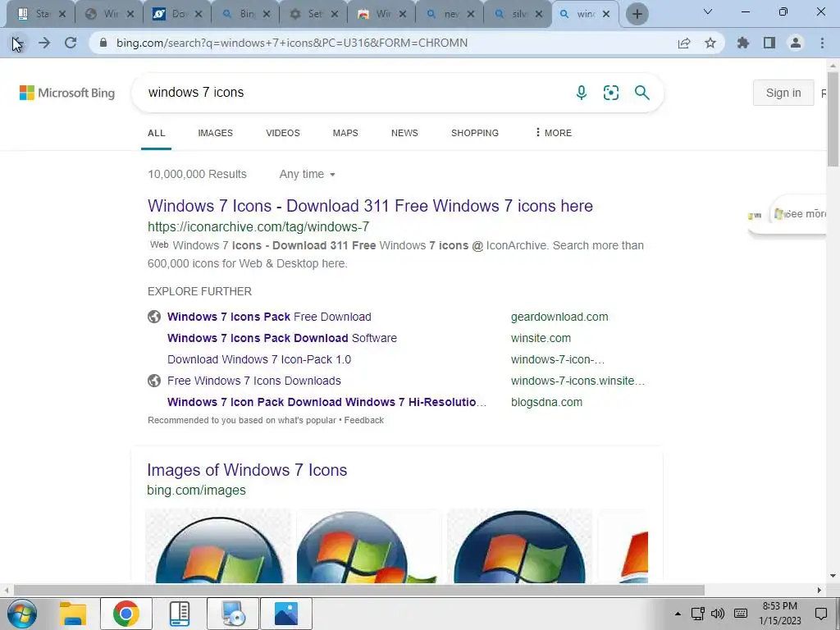Close the active 'winc' search tab
The height and width of the screenshot is (630, 840).
(606, 15)
